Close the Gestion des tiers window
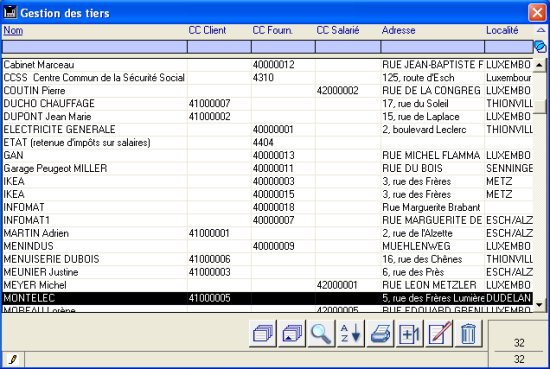The height and width of the screenshot is (369, 550). pos(537,13)
